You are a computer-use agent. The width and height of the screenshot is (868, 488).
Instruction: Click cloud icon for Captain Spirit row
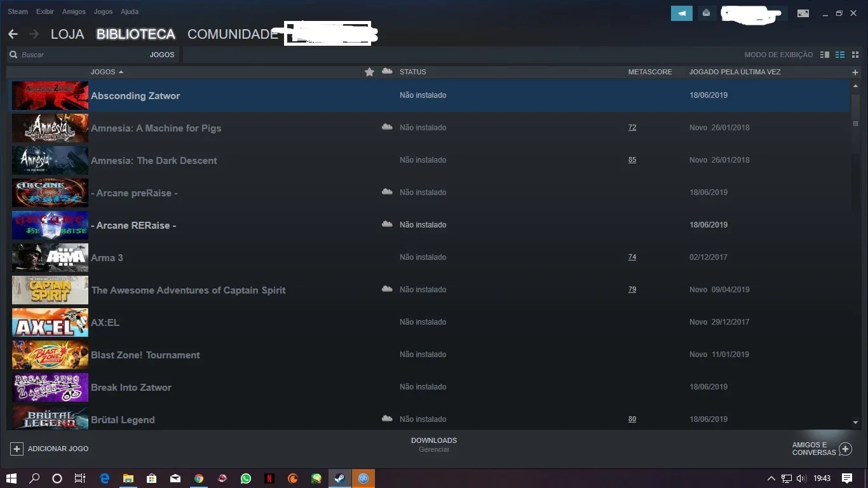(x=387, y=289)
